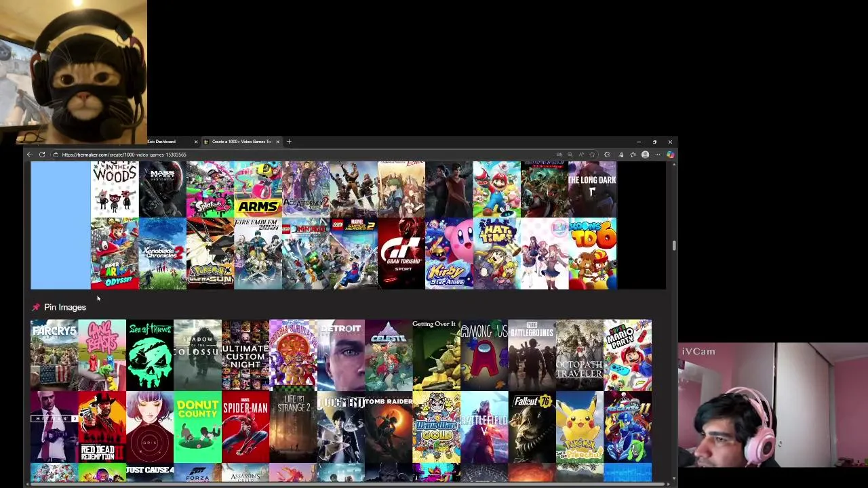Select the Gran Turismo Sport cover

pos(401,253)
